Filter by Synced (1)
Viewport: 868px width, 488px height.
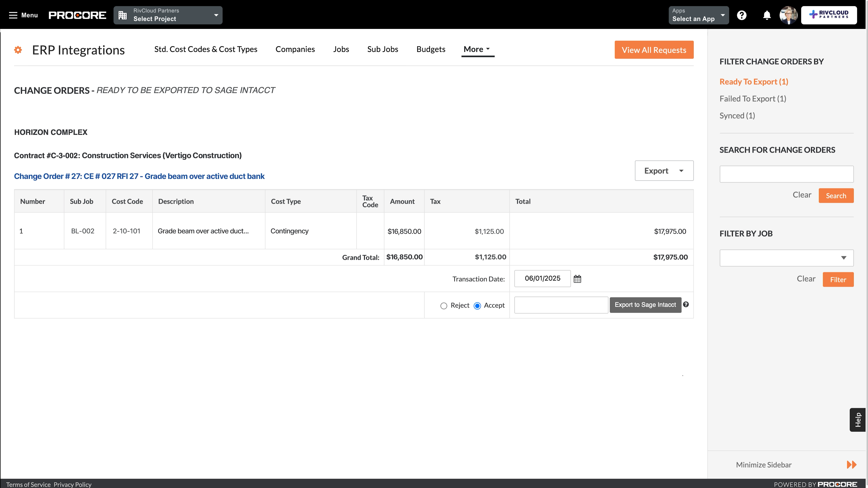click(x=737, y=115)
